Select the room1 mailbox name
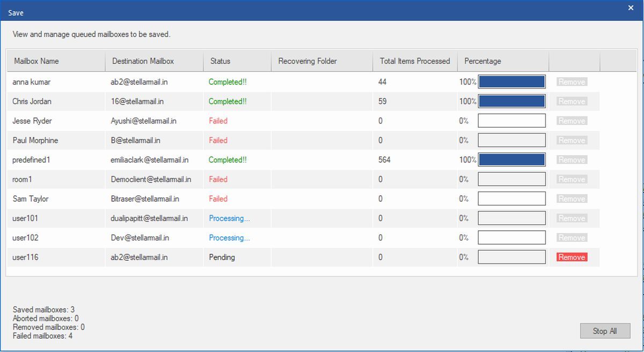The image size is (644, 352). [x=22, y=179]
